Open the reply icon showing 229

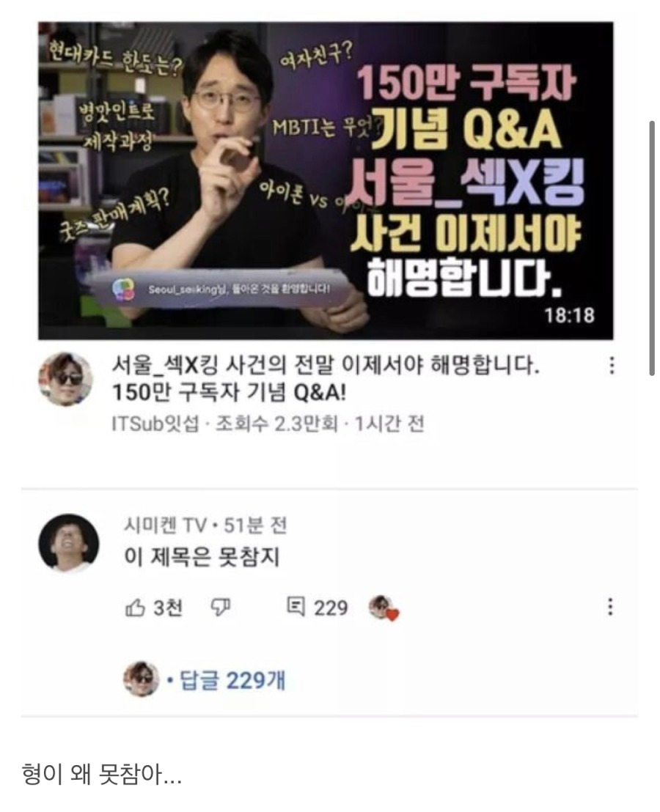tap(296, 606)
